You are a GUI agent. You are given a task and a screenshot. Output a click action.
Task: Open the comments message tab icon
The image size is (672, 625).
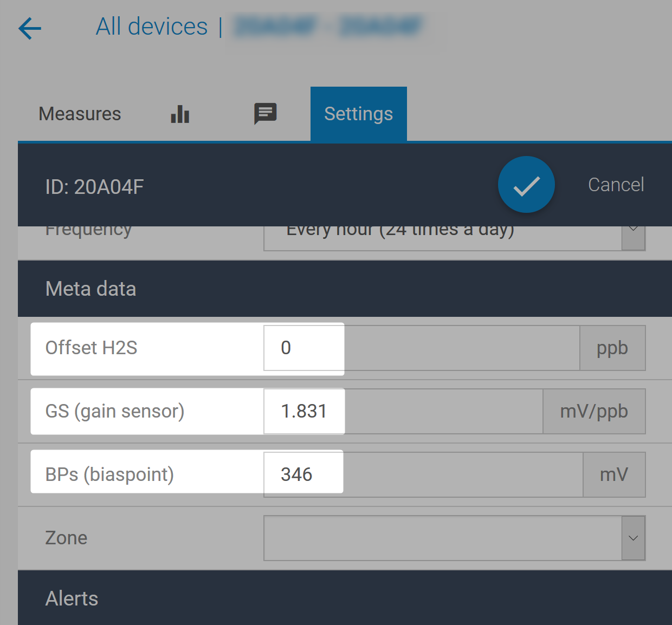266,114
